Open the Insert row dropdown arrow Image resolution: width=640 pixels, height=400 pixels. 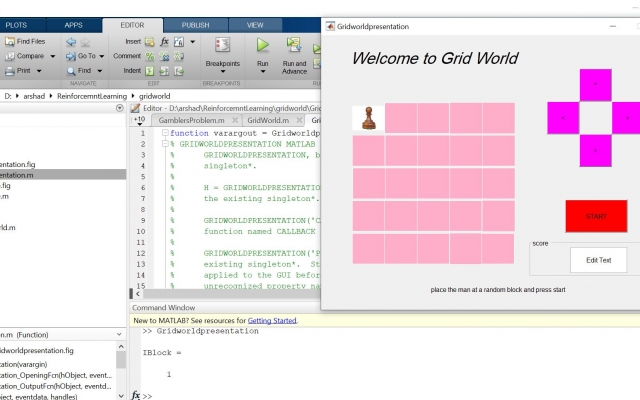(x=193, y=42)
